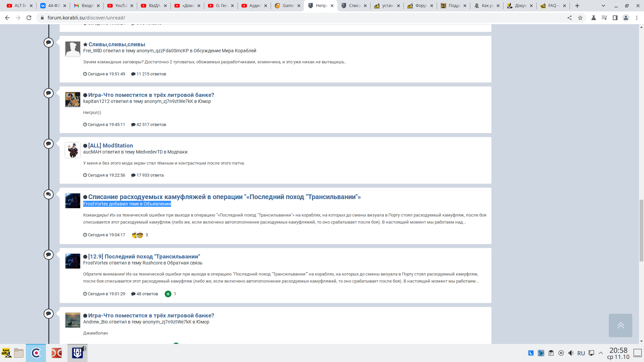Click emoji reactions on Списание announcement
This screenshot has width=644, height=362.
(138, 235)
